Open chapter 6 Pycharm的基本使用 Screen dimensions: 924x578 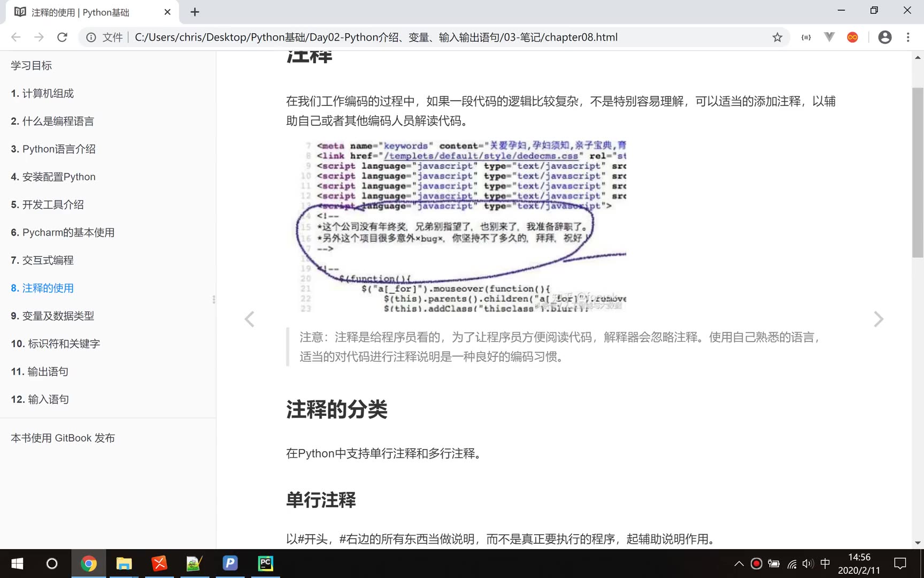pos(62,232)
